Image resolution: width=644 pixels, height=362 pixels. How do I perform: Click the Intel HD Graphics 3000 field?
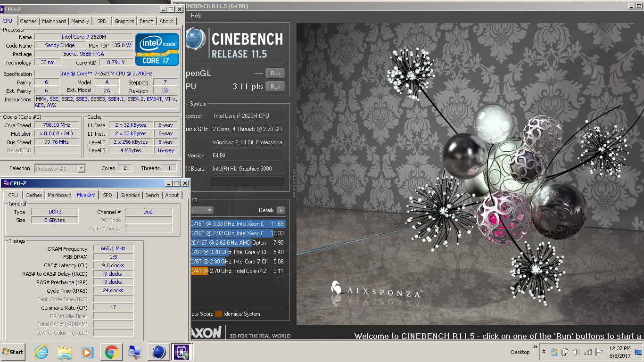pyautogui.click(x=248, y=169)
